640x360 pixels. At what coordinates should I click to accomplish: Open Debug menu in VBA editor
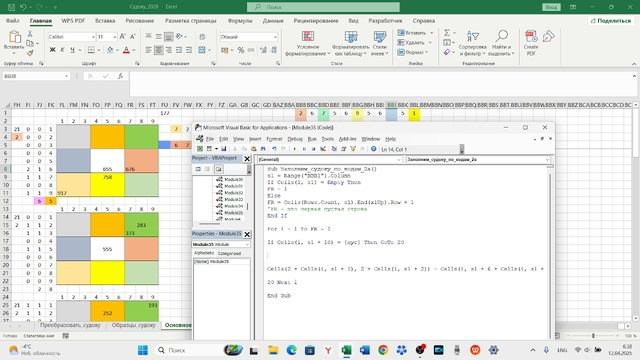(x=295, y=139)
